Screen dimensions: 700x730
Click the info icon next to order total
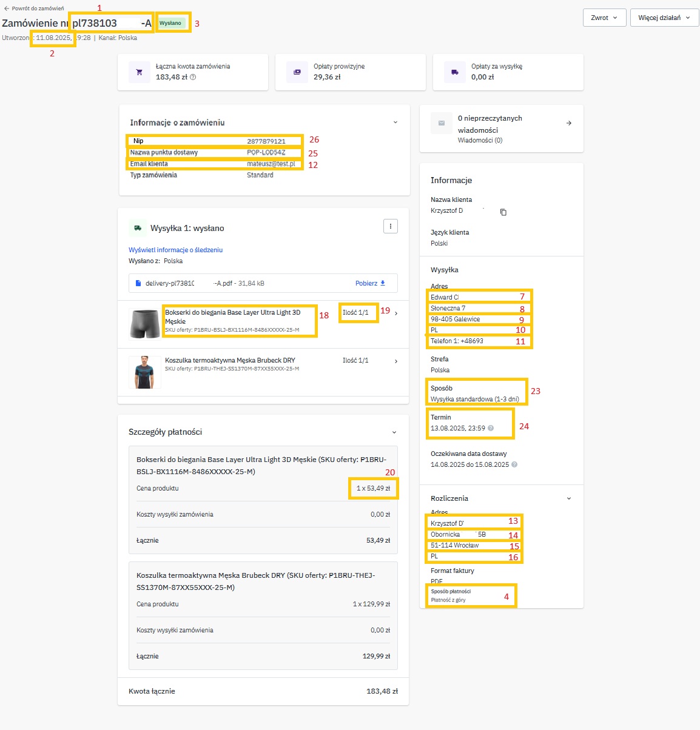pyautogui.click(x=193, y=78)
